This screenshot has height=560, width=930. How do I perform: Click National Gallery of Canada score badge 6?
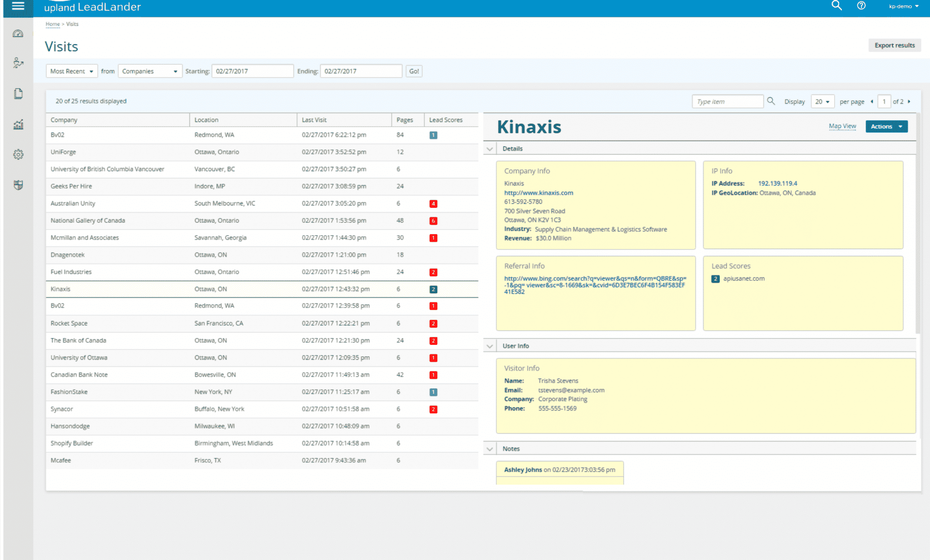[x=433, y=221]
